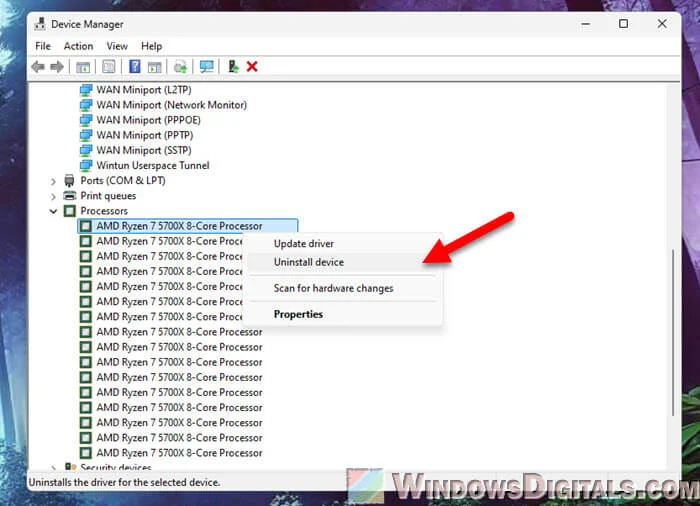Choose Scan for hardware changes in context menu
This screenshot has width=700, height=506.
point(343,289)
